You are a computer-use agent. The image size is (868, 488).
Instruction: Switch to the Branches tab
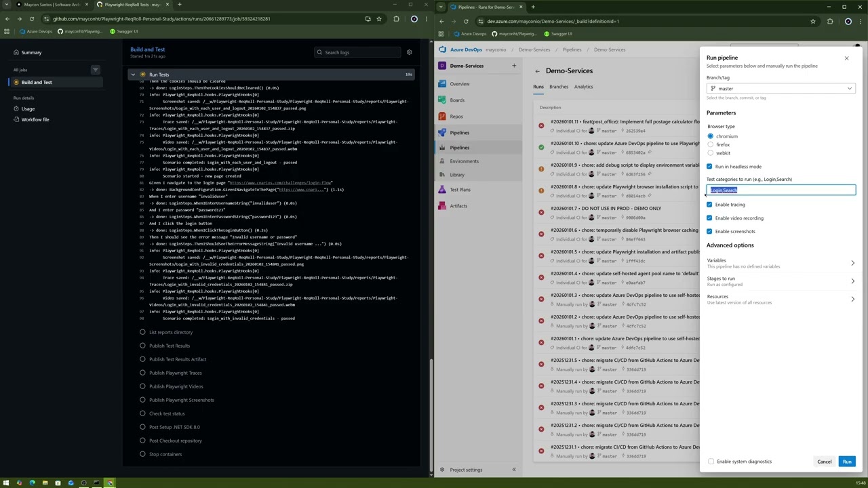point(559,87)
